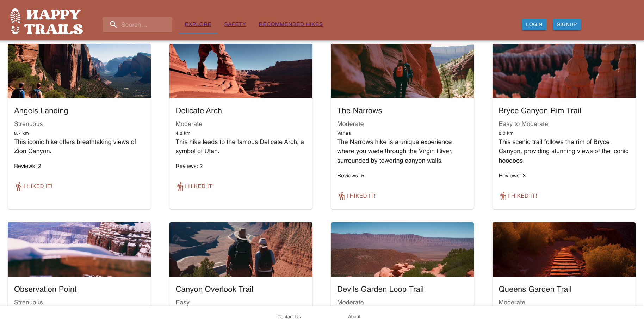Open the Angels Landing trail photo

coord(79,71)
